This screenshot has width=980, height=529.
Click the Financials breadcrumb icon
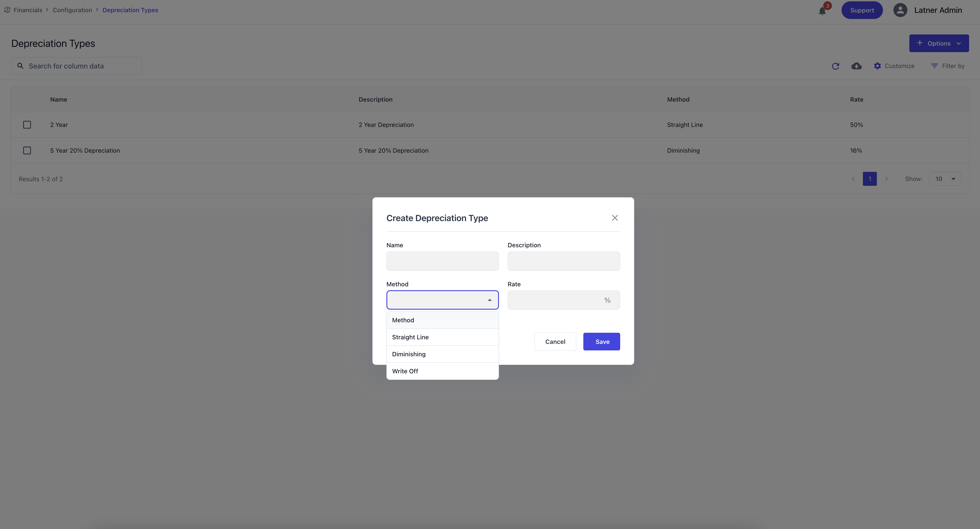[7, 10]
